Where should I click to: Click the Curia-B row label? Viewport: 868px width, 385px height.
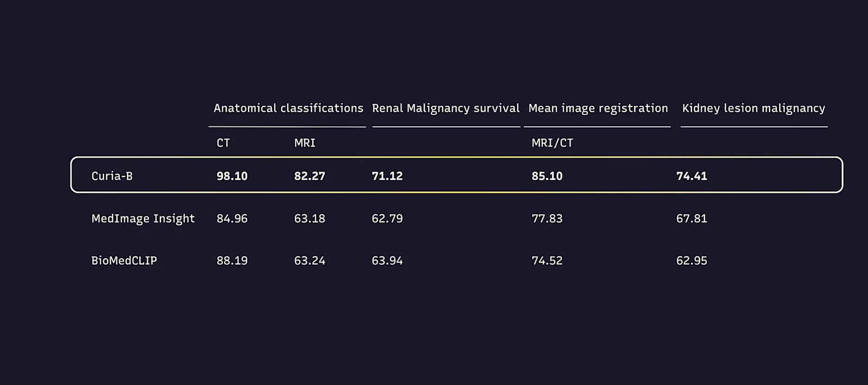click(x=112, y=176)
